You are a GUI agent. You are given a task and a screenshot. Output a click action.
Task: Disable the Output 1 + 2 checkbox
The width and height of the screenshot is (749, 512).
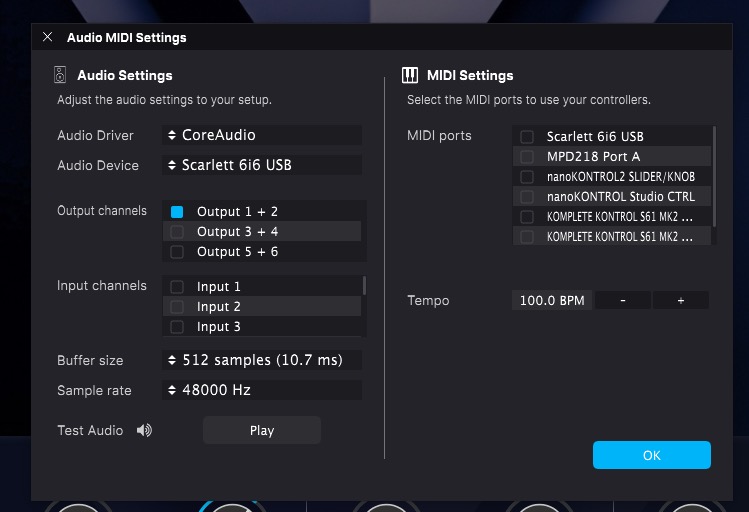click(x=177, y=212)
